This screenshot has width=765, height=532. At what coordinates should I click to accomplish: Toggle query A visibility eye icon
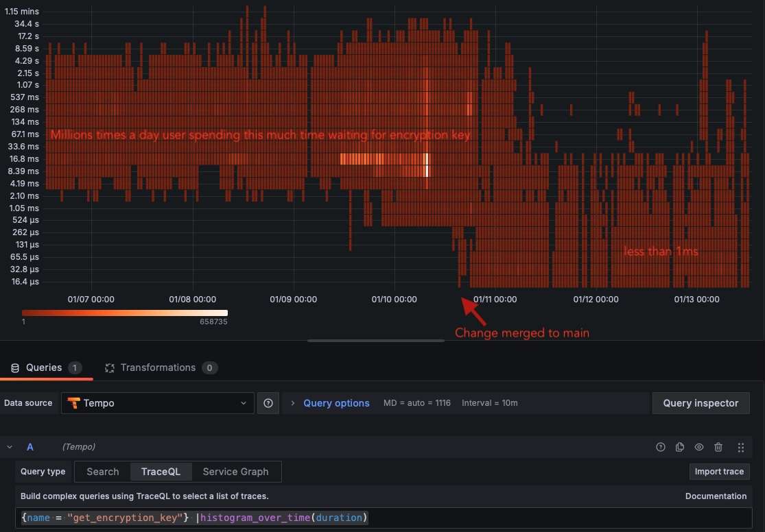point(699,447)
